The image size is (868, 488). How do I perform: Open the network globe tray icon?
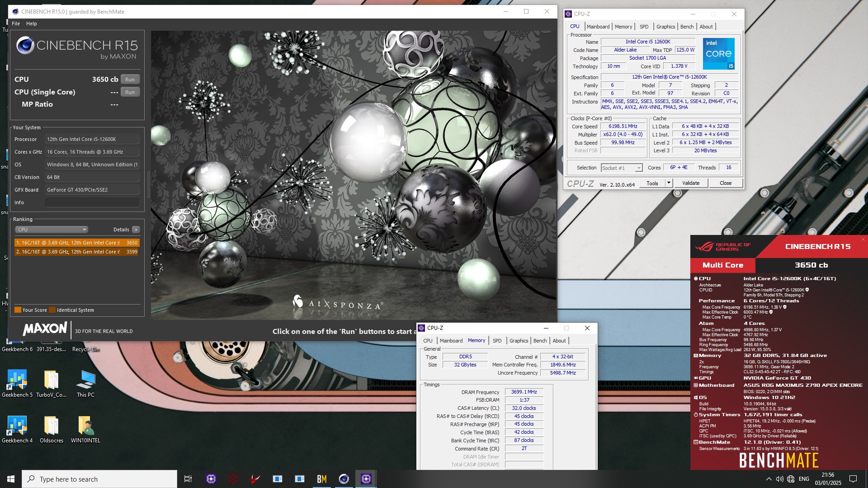(791, 479)
